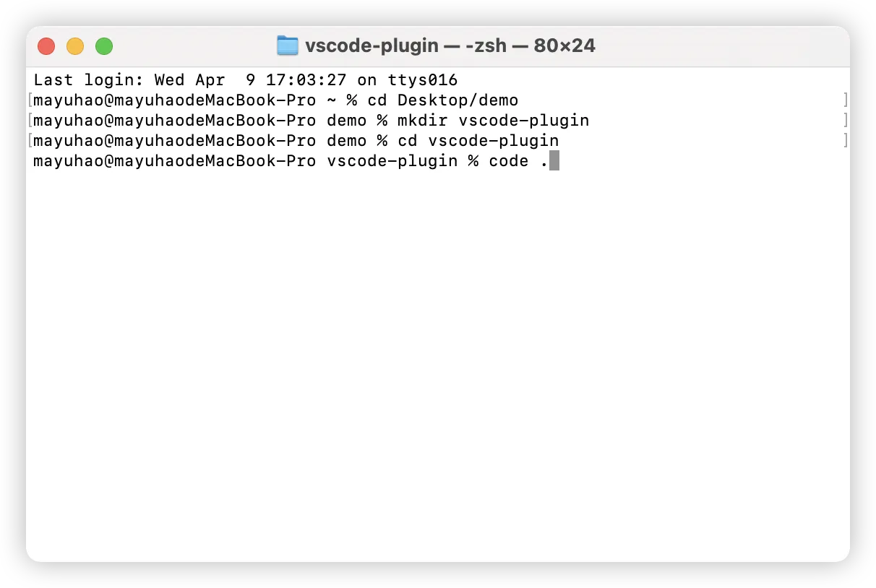Close the Terminal window with red button
876x588 pixels.
coord(46,46)
